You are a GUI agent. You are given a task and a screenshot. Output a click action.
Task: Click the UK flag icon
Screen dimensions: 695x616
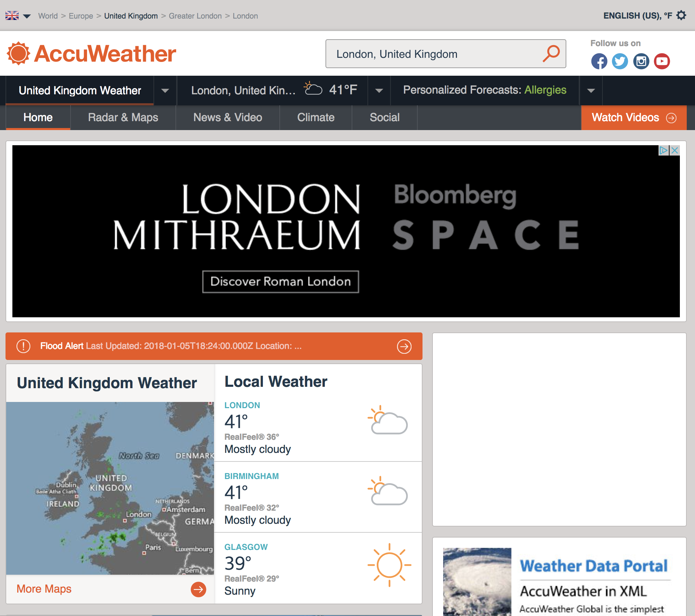(x=12, y=15)
